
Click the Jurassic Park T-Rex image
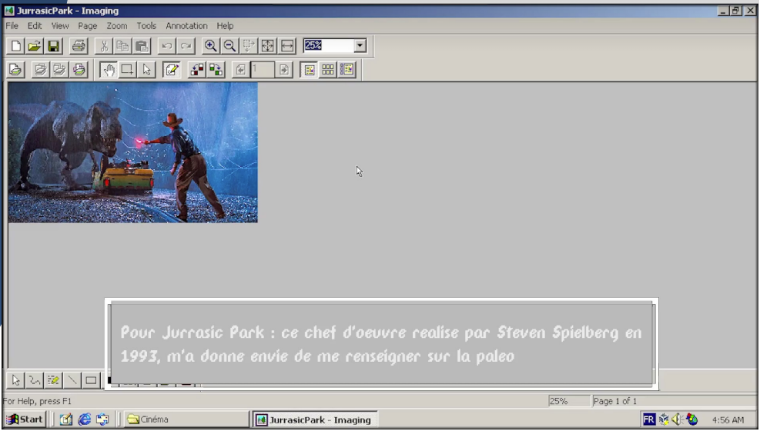[x=133, y=152]
